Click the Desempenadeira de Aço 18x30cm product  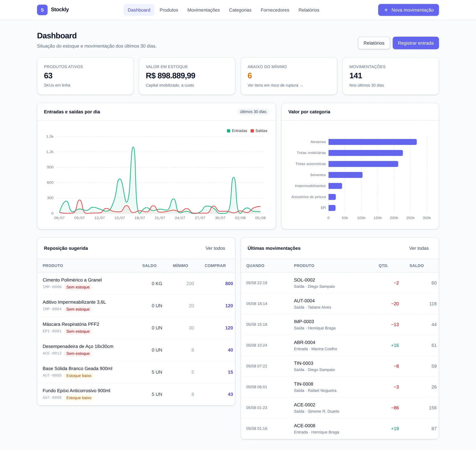tap(78, 346)
